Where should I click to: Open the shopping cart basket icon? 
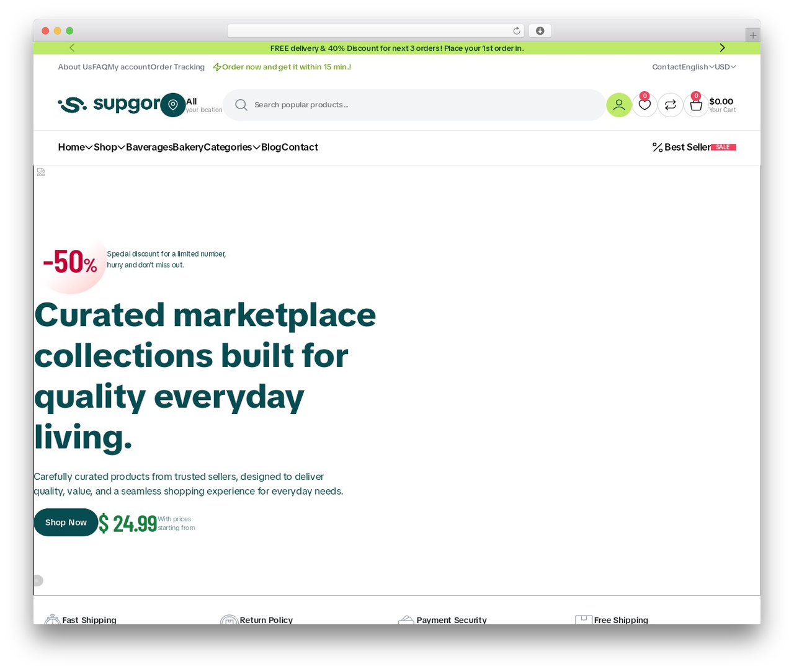click(696, 105)
